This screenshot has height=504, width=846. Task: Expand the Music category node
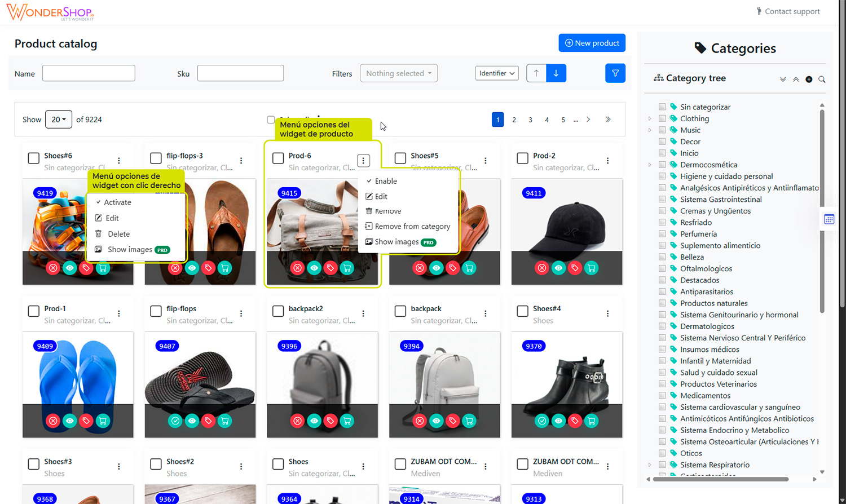point(650,130)
